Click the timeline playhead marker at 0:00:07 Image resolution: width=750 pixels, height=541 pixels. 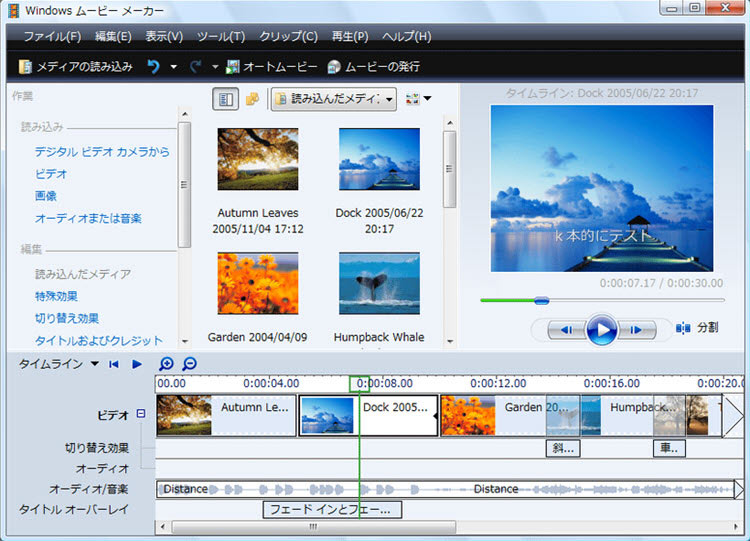point(359,384)
